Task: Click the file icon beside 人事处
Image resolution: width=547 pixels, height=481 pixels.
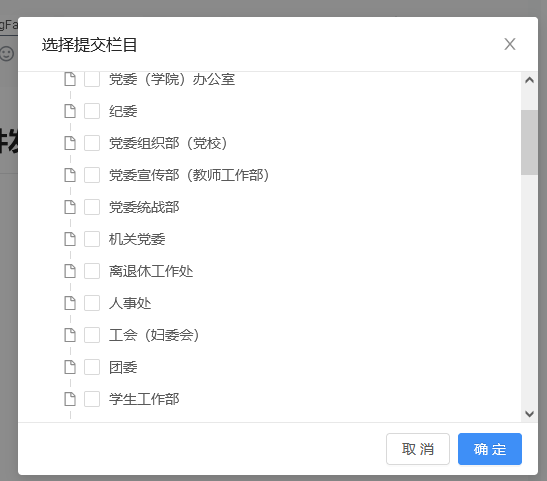Action: [x=70, y=303]
